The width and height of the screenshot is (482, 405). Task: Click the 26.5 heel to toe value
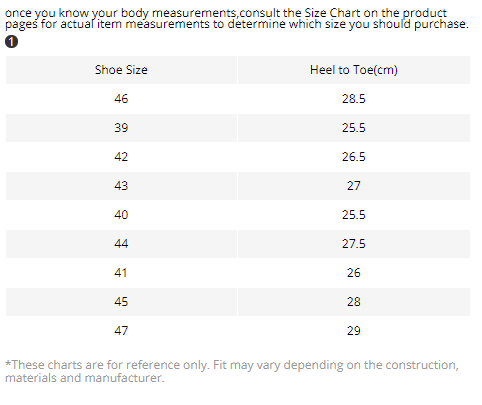click(x=354, y=157)
